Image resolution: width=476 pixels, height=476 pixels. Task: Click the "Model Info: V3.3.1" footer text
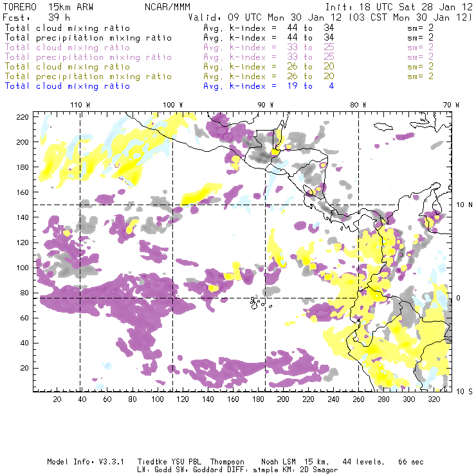(x=86, y=462)
